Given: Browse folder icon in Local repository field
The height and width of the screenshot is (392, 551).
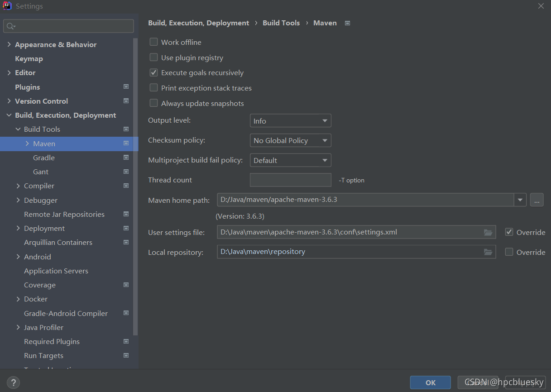Looking at the screenshot, I should point(488,252).
